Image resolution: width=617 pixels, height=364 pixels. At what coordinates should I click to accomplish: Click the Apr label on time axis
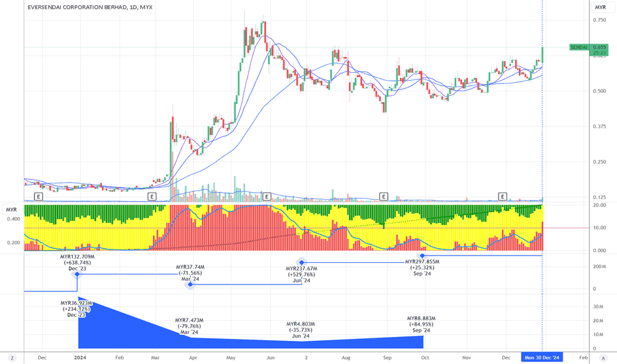(x=193, y=357)
